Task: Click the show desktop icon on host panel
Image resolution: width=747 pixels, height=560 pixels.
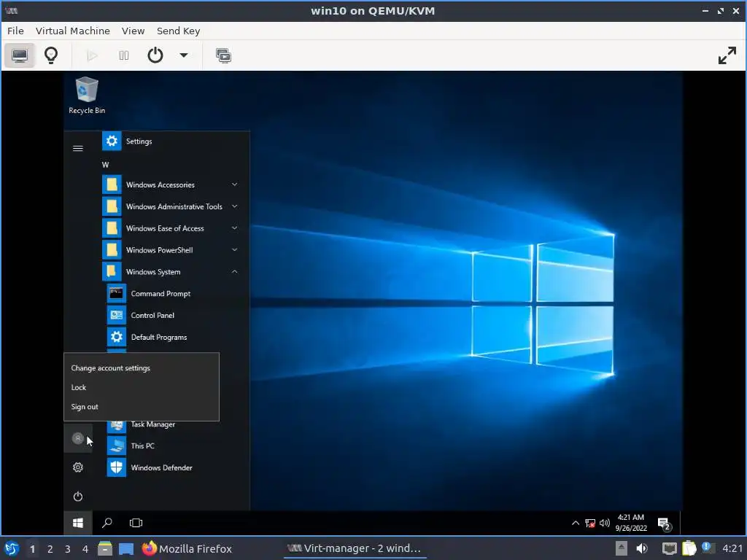Action: [126, 549]
